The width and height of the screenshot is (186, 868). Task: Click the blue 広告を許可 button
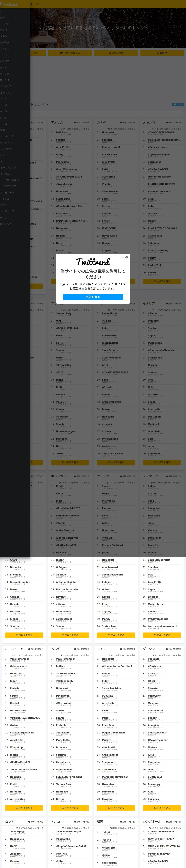click(93, 297)
